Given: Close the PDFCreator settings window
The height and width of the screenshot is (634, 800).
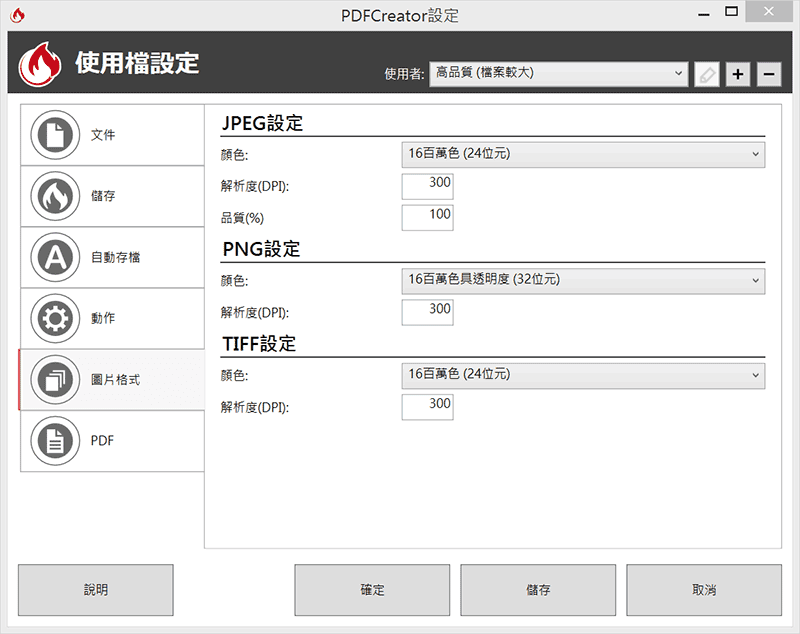Looking at the screenshot, I should pos(769,12).
